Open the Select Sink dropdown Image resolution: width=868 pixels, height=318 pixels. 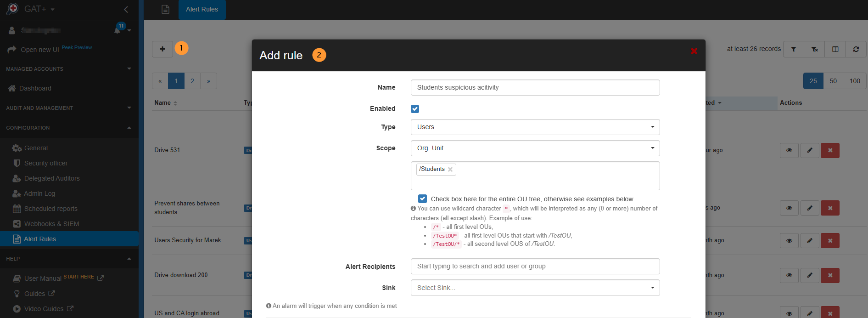(535, 288)
